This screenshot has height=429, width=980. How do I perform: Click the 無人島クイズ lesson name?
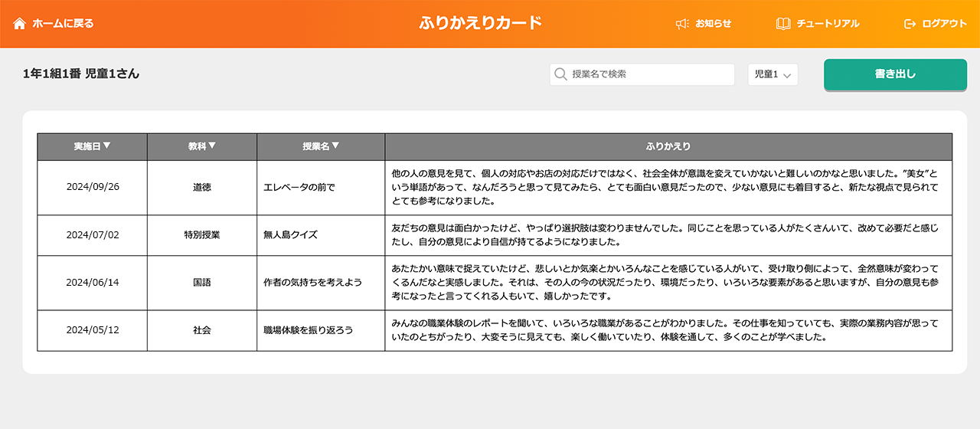290,235
